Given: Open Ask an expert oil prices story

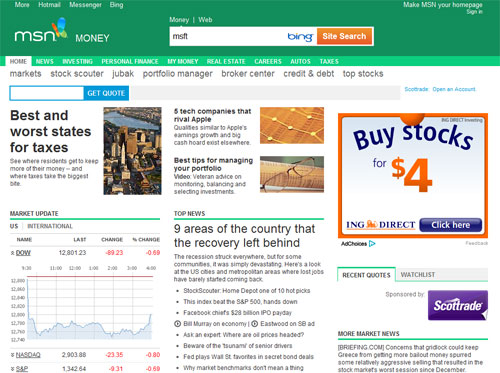Looking at the screenshot, I should coord(244,335).
